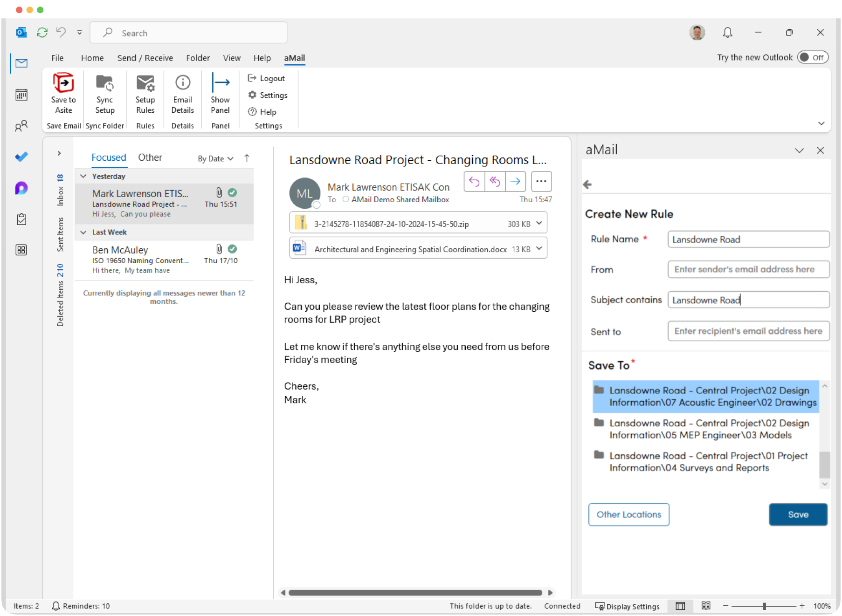842x616 pixels.
Task: Expand the zip attachment dropdown arrow
Action: click(x=539, y=223)
